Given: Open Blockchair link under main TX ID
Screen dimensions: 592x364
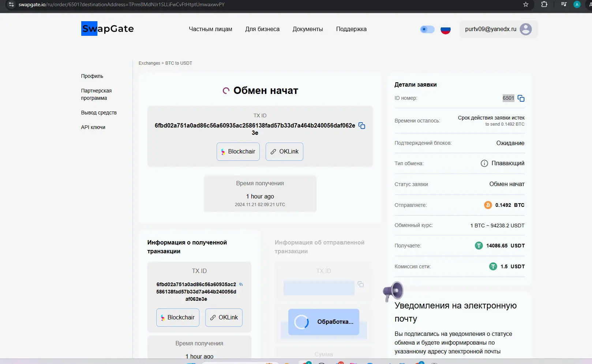Looking at the screenshot, I should (238, 152).
